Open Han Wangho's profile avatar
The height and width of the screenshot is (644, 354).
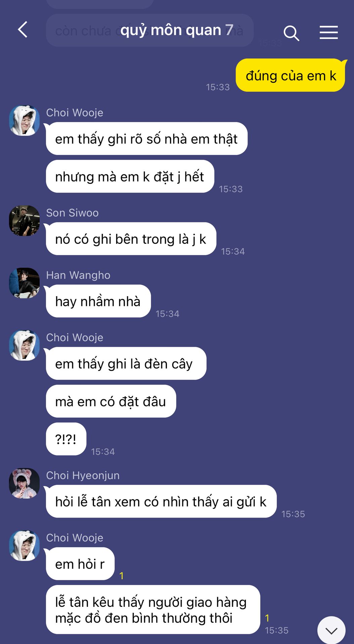tap(24, 283)
